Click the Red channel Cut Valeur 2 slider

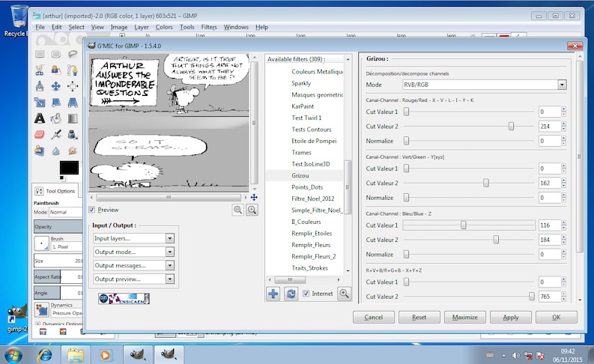(469, 126)
